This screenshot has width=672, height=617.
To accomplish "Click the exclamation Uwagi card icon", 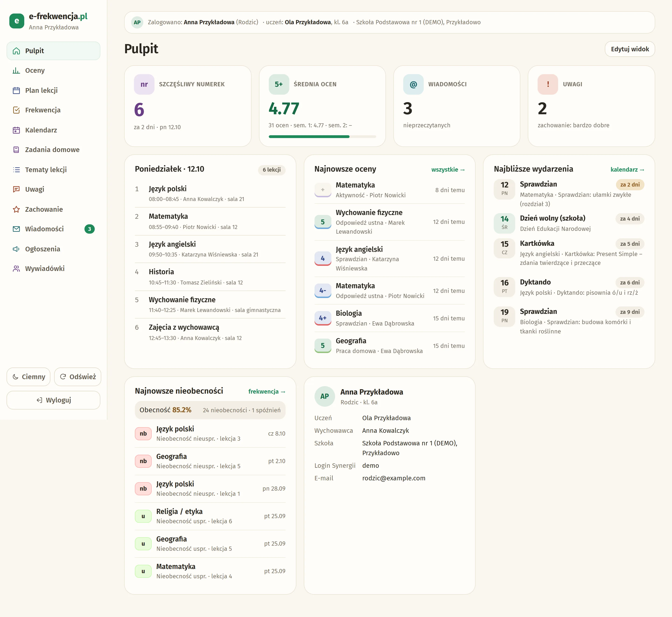I will point(548,84).
